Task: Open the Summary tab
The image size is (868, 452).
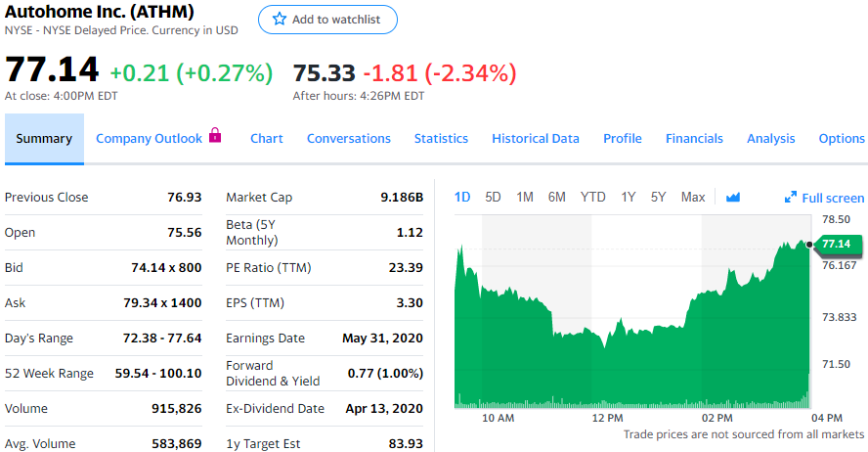Action: (44, 139)
